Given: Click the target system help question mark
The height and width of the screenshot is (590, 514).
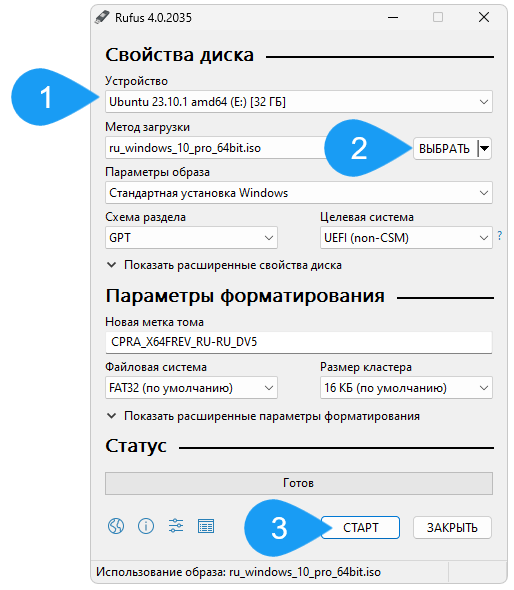Looking at the screenshot, I should click(x=500, y=236).
